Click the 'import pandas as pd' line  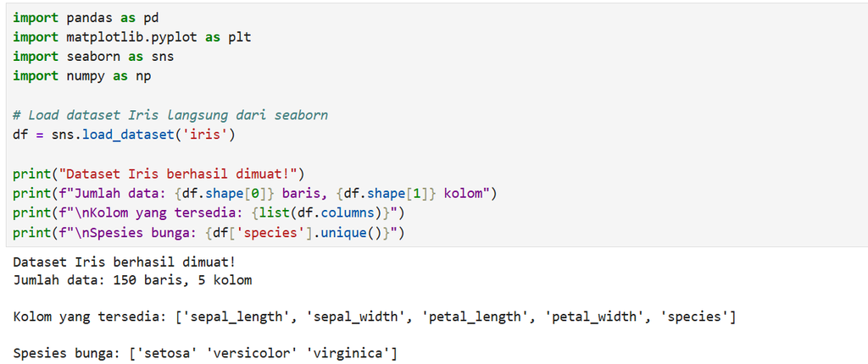86,18
